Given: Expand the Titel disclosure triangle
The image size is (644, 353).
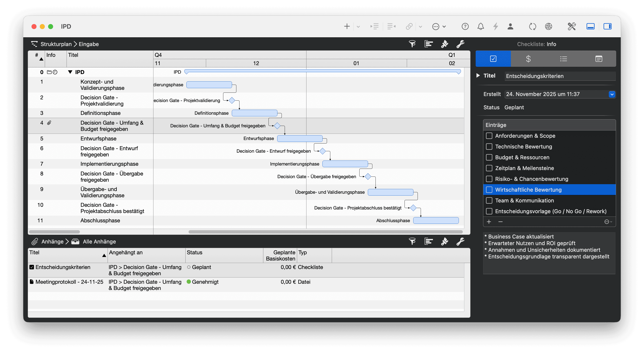Looking at the screenshot, I should click(x=478, y=75).
